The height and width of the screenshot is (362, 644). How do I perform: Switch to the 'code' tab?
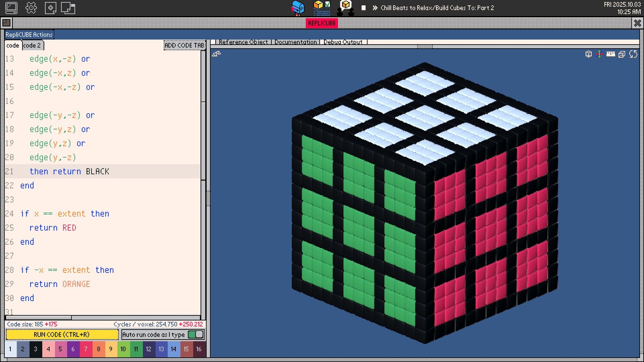click(x=13, y=45)
